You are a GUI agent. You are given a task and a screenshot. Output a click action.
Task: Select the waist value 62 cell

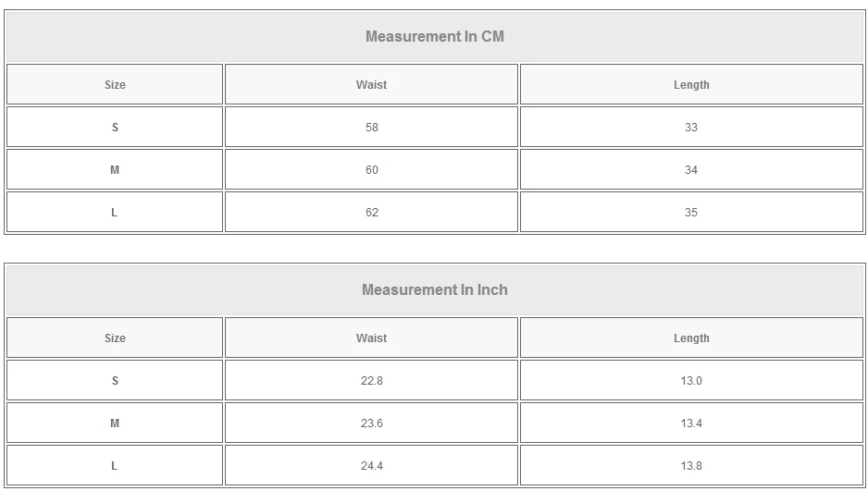(371, 213)
